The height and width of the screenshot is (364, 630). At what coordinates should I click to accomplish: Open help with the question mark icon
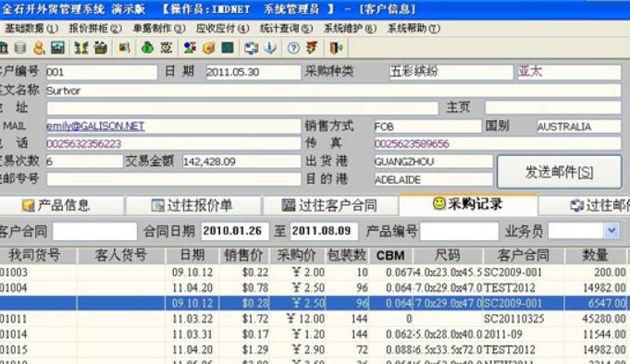[293, 48]
